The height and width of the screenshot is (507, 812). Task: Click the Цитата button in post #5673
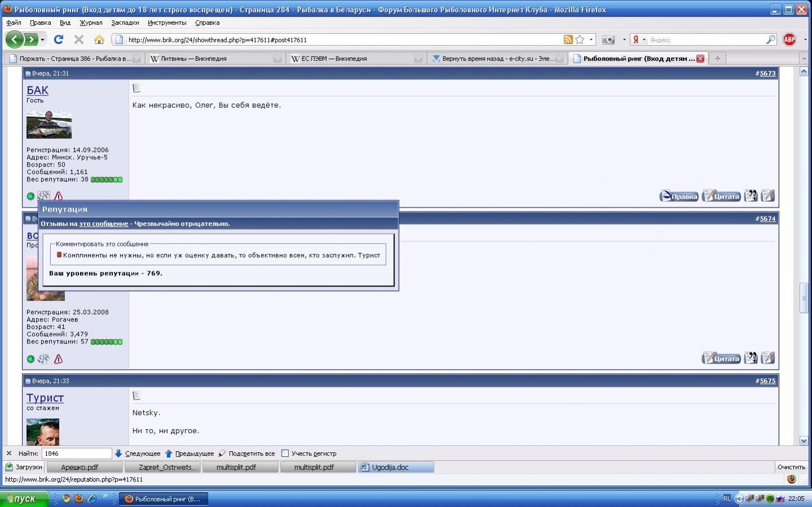[721, 196]
